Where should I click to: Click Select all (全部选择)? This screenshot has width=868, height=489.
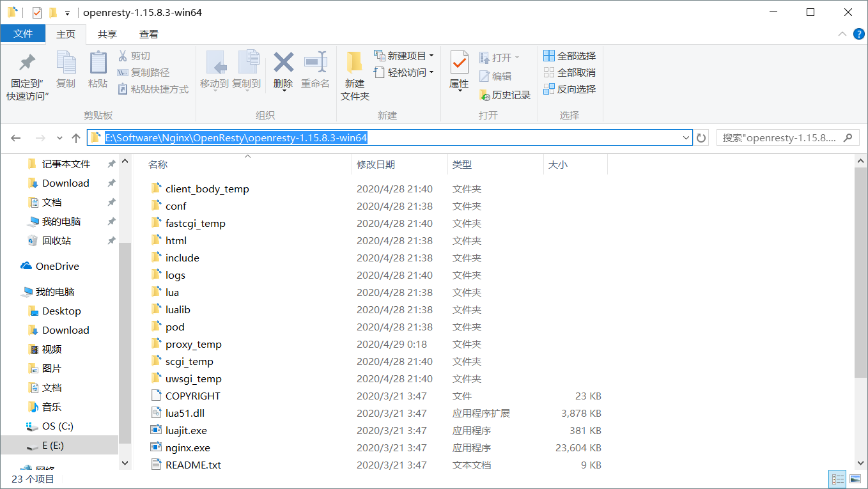click(570, 56)
